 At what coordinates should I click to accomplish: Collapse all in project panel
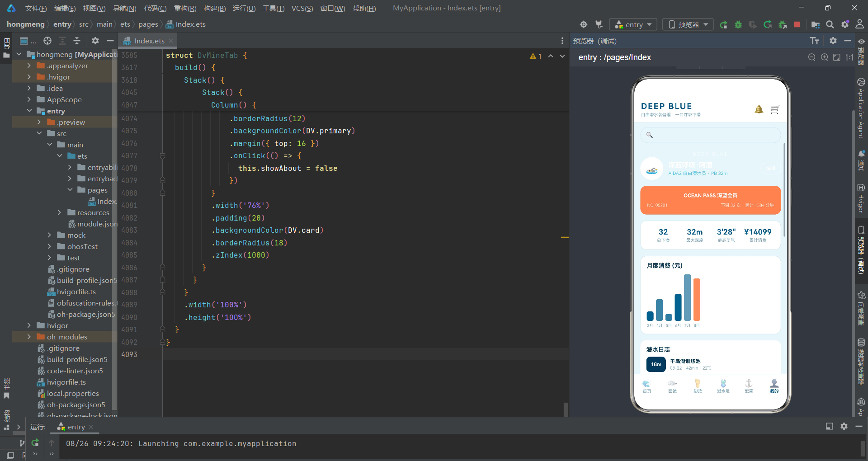pyautogui.click(x=77, y=41)
